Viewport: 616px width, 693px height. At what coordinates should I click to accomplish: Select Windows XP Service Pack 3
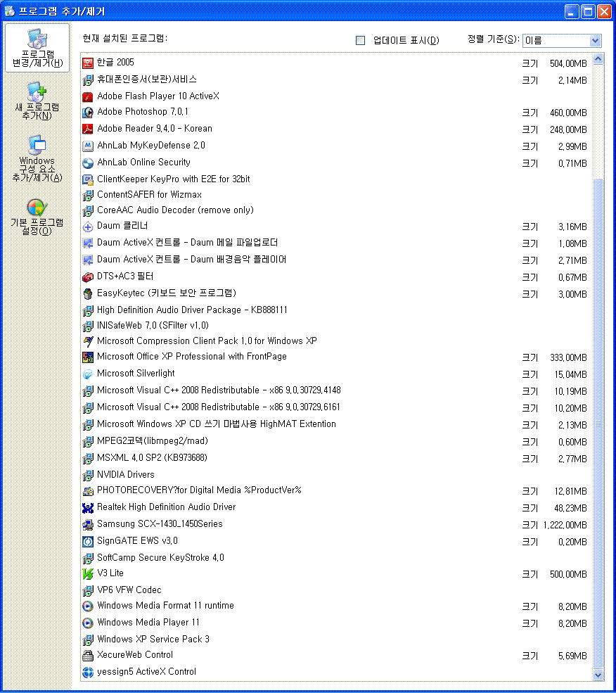coord(336,639)
